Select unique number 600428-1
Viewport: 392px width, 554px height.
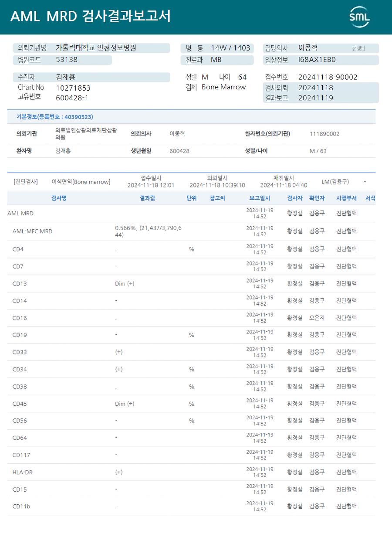click(72, 98)
